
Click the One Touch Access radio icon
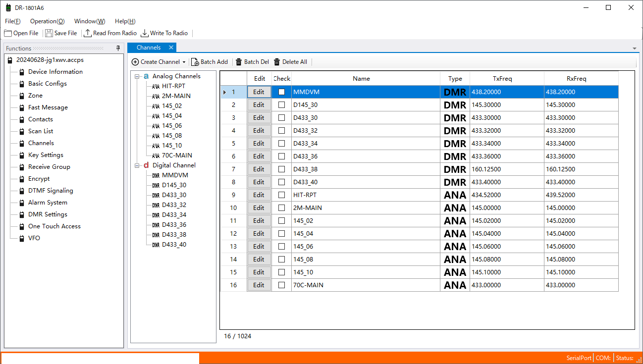tap(22, 226)
